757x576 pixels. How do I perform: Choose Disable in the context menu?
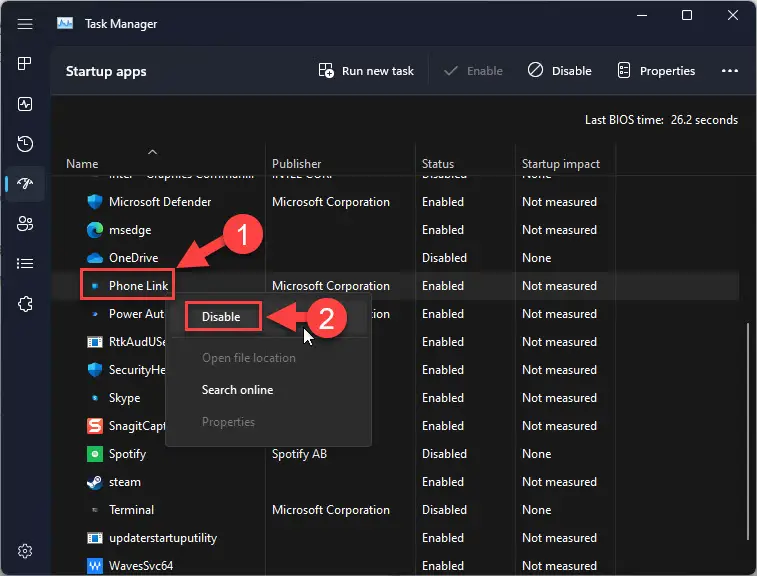(x=221, y=317)
